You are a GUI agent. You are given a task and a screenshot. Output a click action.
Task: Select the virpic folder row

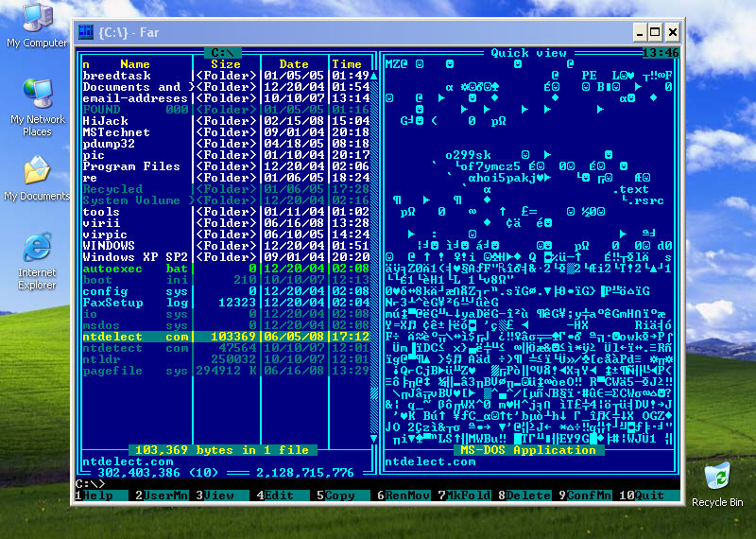226,235
